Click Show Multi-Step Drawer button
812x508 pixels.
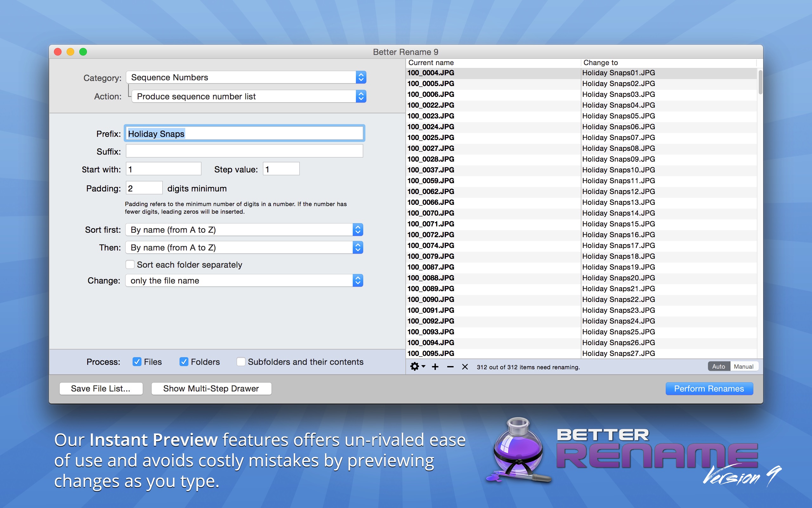(211, 388)
